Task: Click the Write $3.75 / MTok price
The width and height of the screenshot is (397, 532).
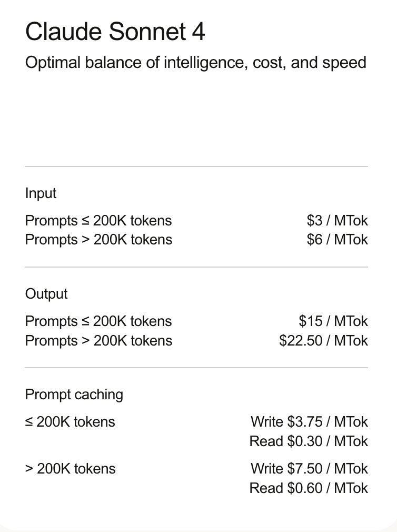Action: pyautogui.click(x=309, y=422)
